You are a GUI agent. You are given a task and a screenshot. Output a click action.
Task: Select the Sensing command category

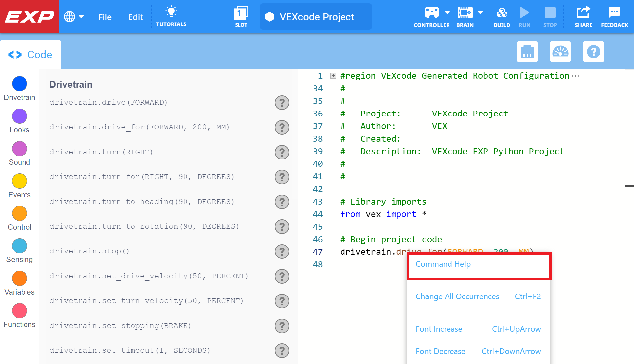(x=19, y=246)
